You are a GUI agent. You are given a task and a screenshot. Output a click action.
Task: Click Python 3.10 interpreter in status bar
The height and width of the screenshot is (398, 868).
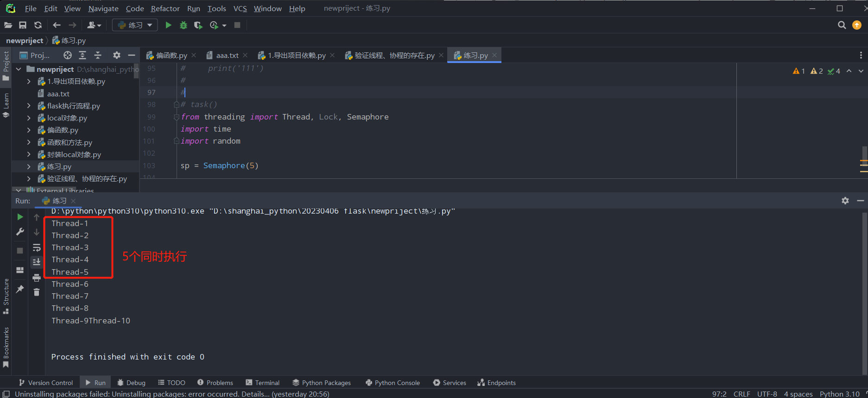(839, 394)
